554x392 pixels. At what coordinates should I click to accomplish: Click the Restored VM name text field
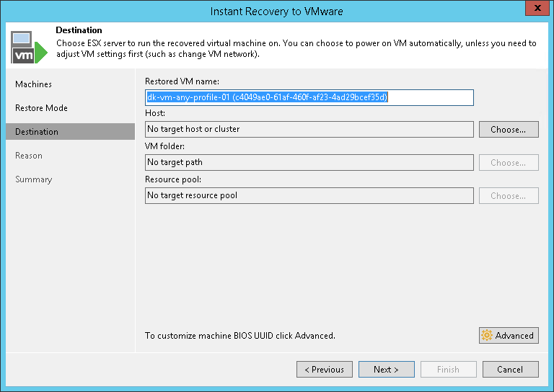pos(309,97)
